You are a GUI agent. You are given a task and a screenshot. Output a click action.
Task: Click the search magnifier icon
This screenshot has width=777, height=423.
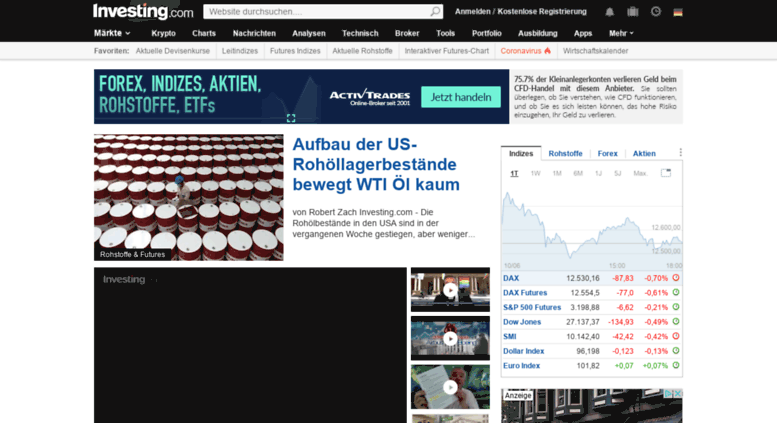(435, 11)
